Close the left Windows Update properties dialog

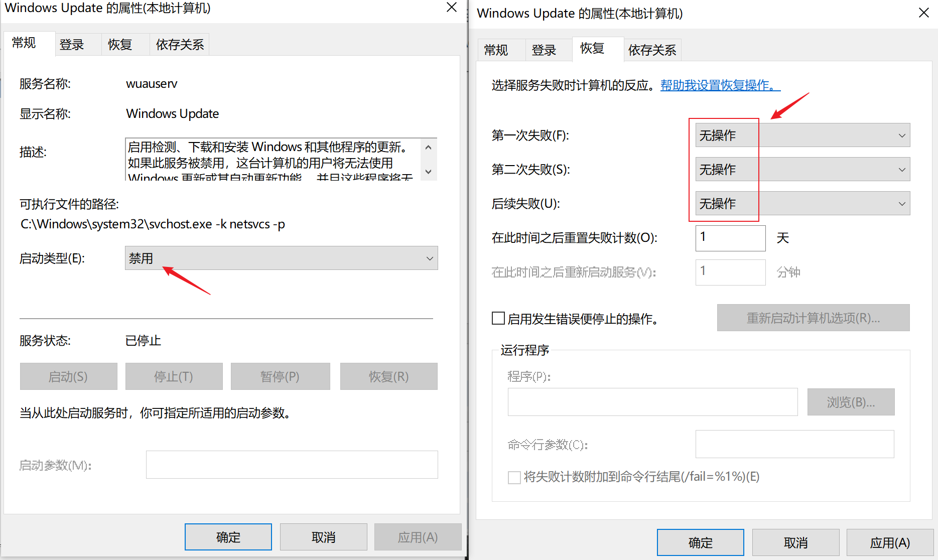pos(452,8)
